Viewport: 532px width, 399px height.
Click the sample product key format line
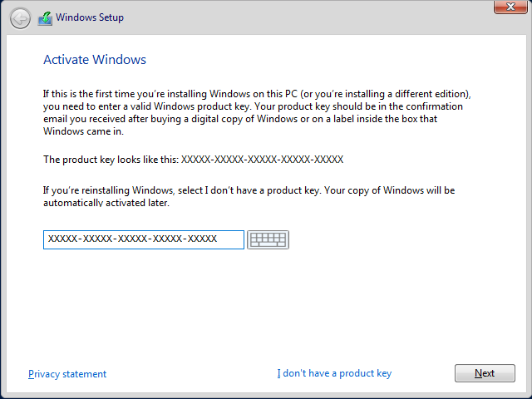pos(194,160)
